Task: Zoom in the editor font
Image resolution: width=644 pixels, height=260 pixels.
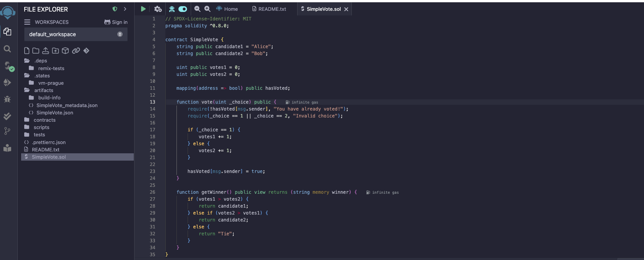Action: pyautogui.click(x=207, y=8)
